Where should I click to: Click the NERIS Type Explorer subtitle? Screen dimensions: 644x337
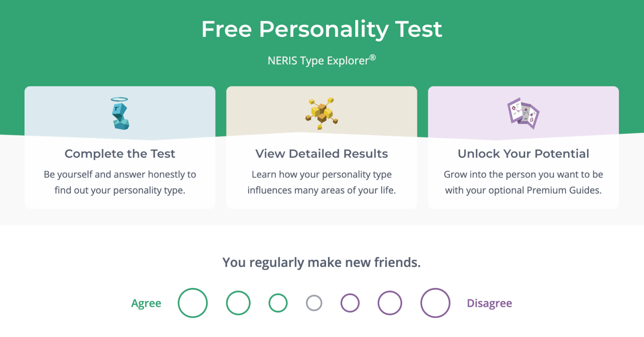322,60
